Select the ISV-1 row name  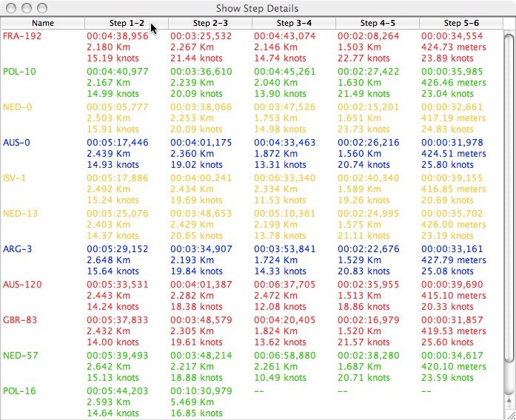click(x=14, y=177)
